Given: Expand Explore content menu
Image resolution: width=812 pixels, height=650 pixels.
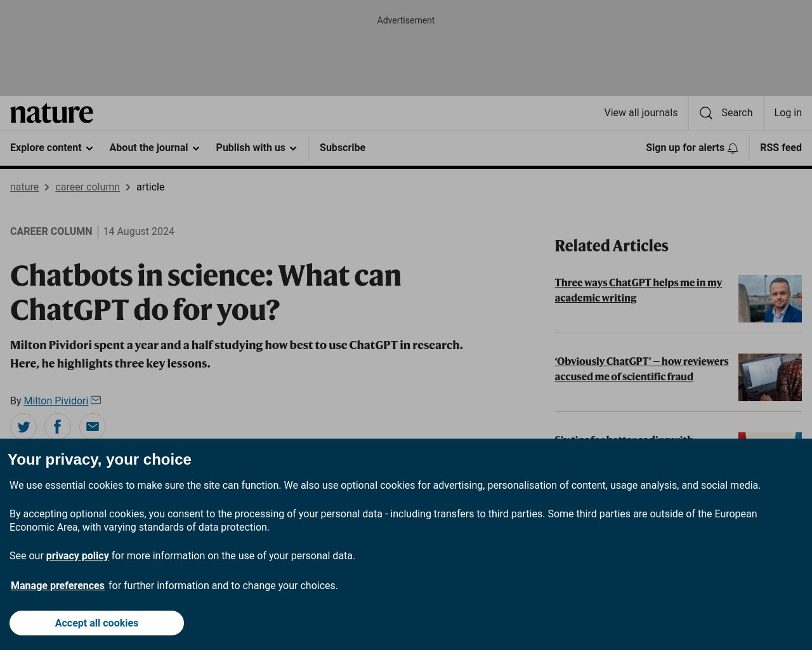Looking at the screenshot, I should (51, 148).
